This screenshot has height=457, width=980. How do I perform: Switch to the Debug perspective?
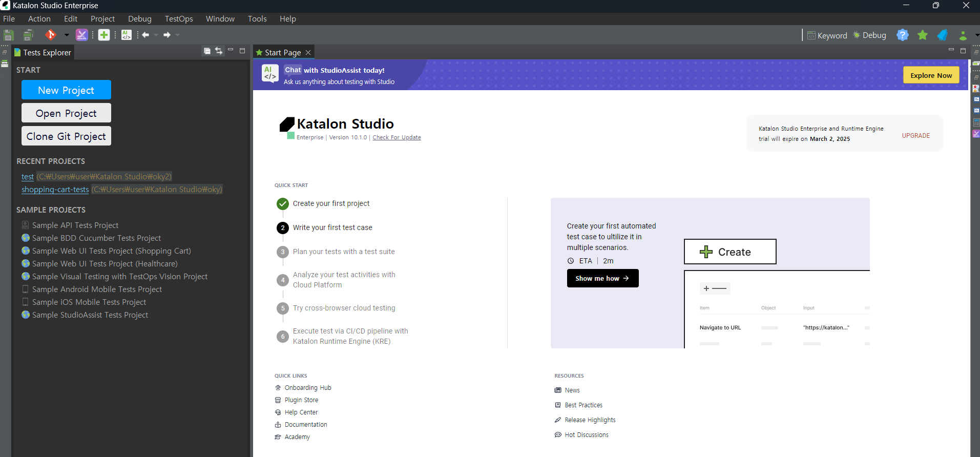[x=869, y=35]
